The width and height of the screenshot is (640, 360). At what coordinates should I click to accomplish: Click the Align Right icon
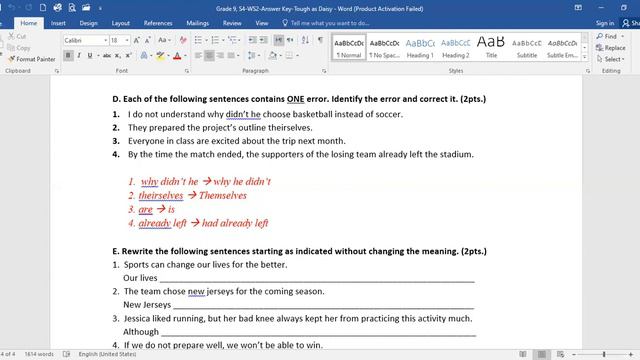220,55
